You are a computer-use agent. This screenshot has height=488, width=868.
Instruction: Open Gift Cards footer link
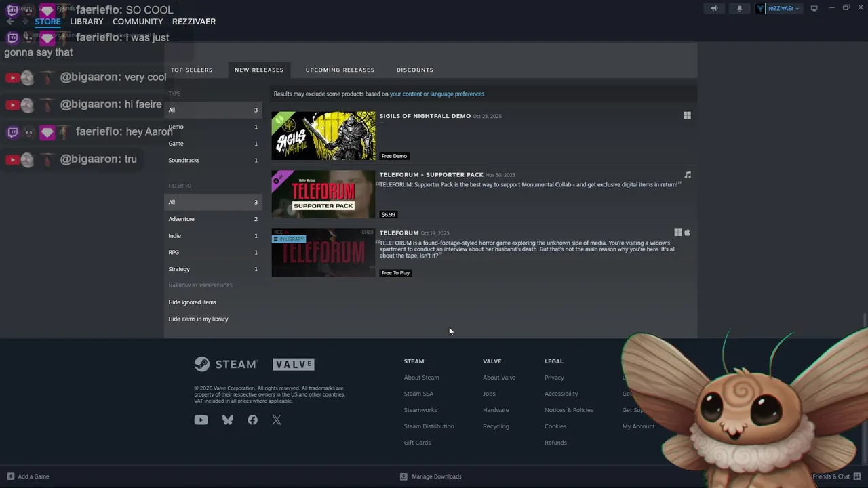pos(417,443)
